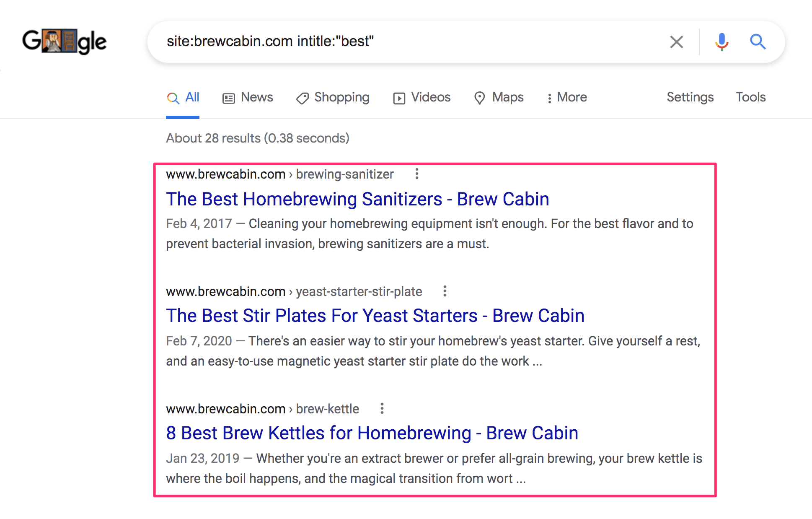The height and width of the screenshot is (519, 812).
Task: Click the blue magnifying glass search button
Action: [x=758, y=42]
